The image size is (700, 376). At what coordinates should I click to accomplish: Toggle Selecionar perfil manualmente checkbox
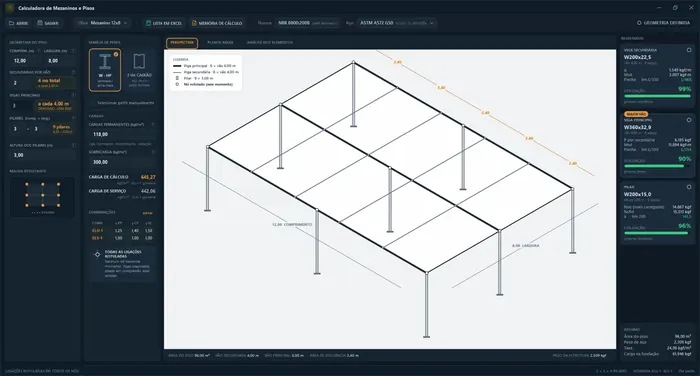tap(92, 103)
